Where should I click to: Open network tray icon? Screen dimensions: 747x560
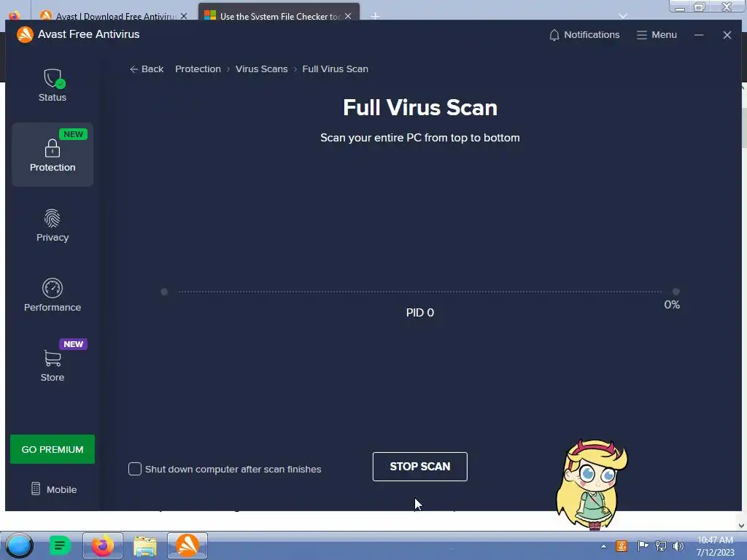661,546
